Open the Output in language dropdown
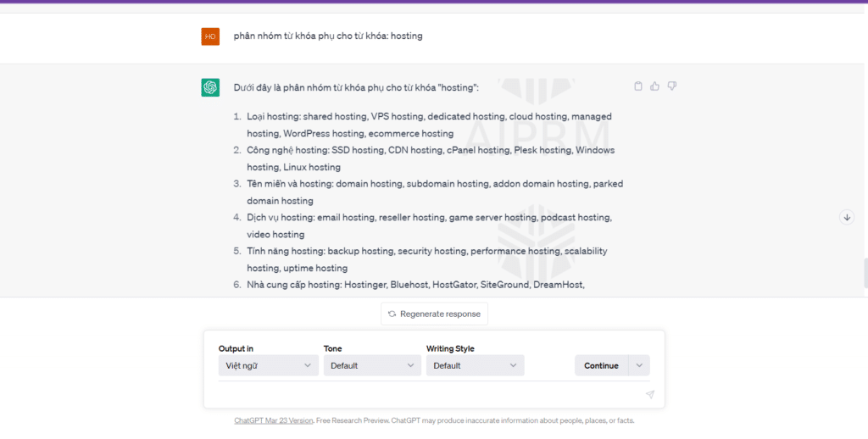 [269, 365]
